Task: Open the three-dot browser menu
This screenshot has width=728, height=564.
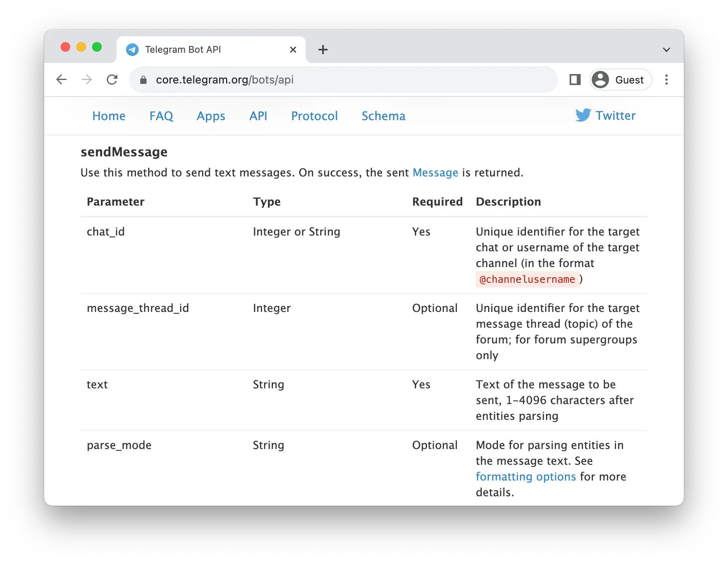Action: 667,80
